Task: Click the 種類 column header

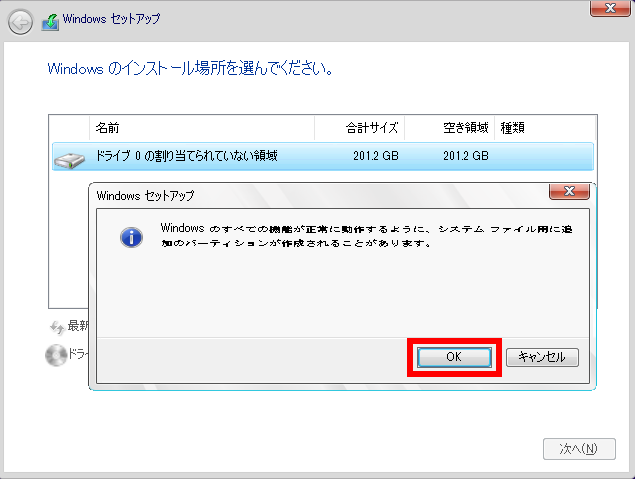Action: [x=513, y=128]
